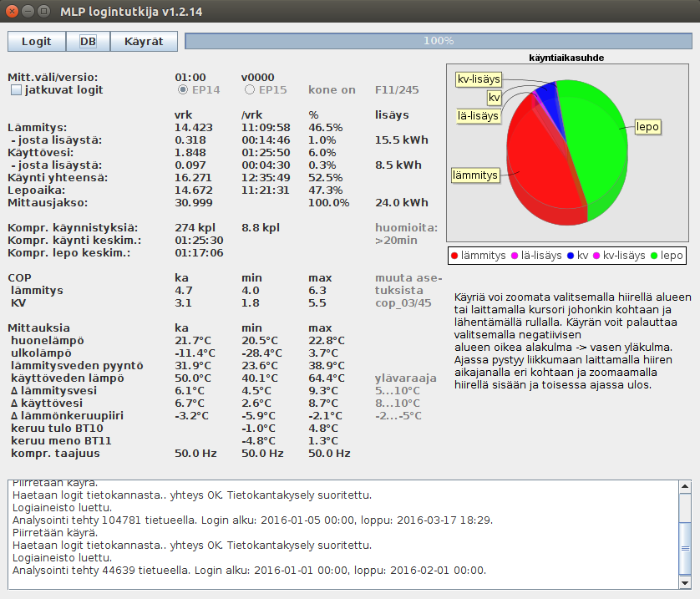Click the käyntiaikasuhde chart title

[x=566, y=58]
